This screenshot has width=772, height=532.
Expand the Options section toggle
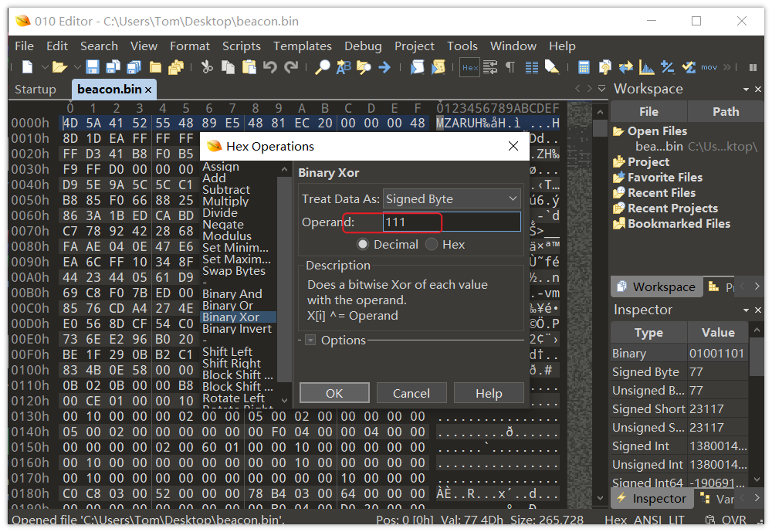310,340
